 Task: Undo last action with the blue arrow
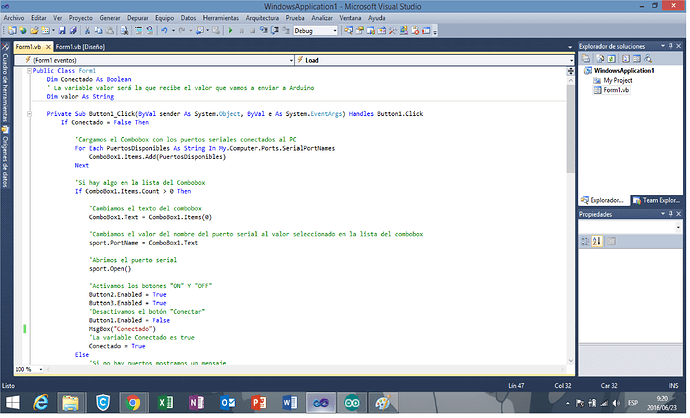tap(164, 31)
